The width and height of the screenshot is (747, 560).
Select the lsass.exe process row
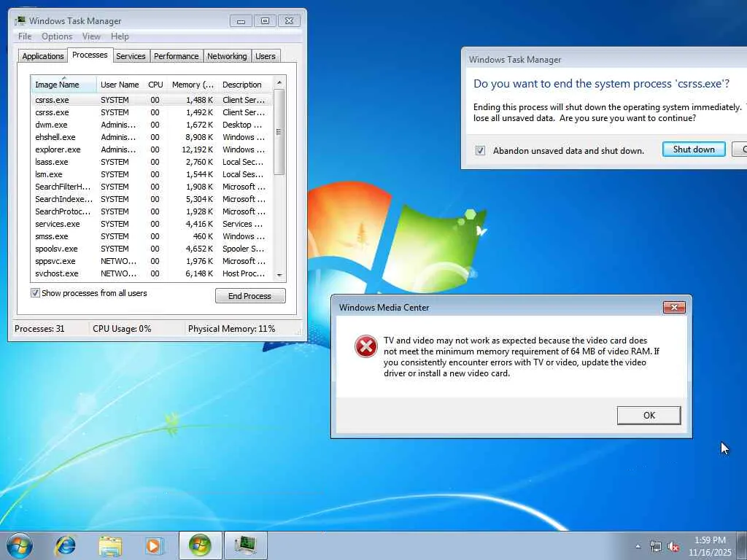click(x=152, y=162)
